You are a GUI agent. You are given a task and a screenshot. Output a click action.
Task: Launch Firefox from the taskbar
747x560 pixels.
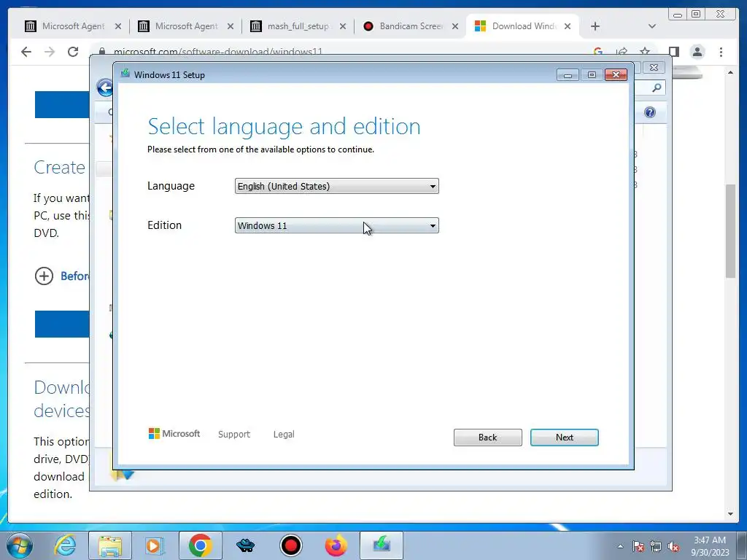[x=336, y=545]
